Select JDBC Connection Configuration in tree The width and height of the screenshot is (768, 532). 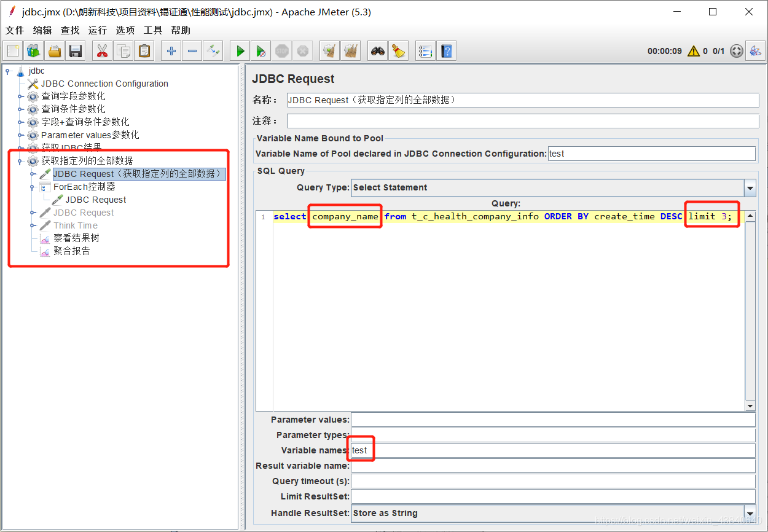[x=104, y=84]
